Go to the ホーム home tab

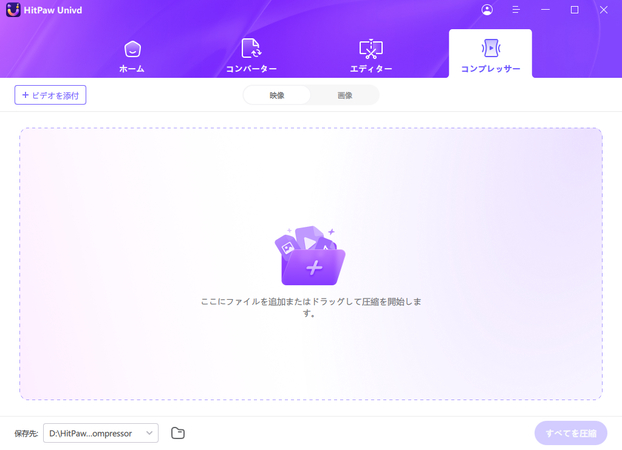click(132, 55)
